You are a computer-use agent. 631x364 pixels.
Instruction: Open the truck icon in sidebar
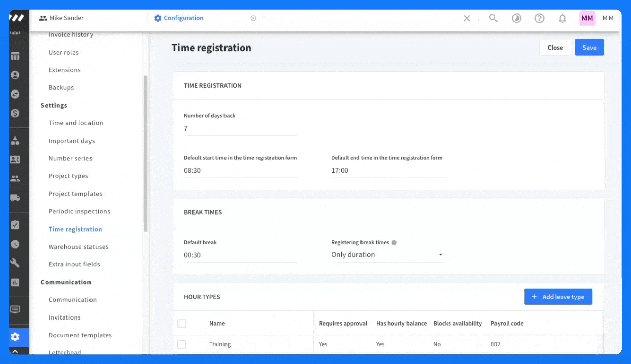[15, 198]
